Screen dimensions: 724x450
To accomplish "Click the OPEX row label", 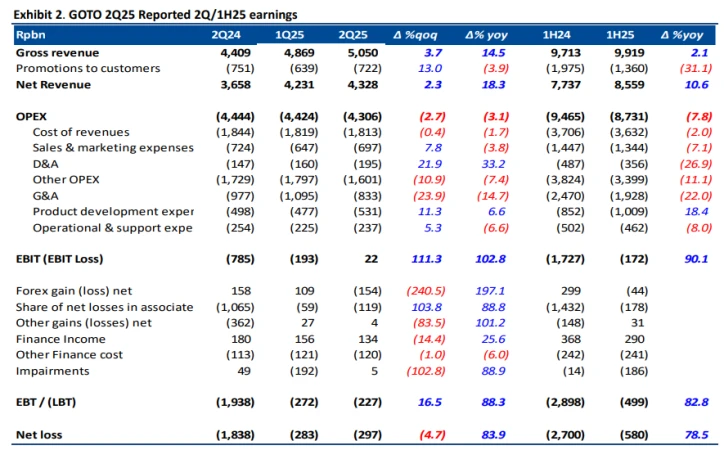I will point(32,116).
